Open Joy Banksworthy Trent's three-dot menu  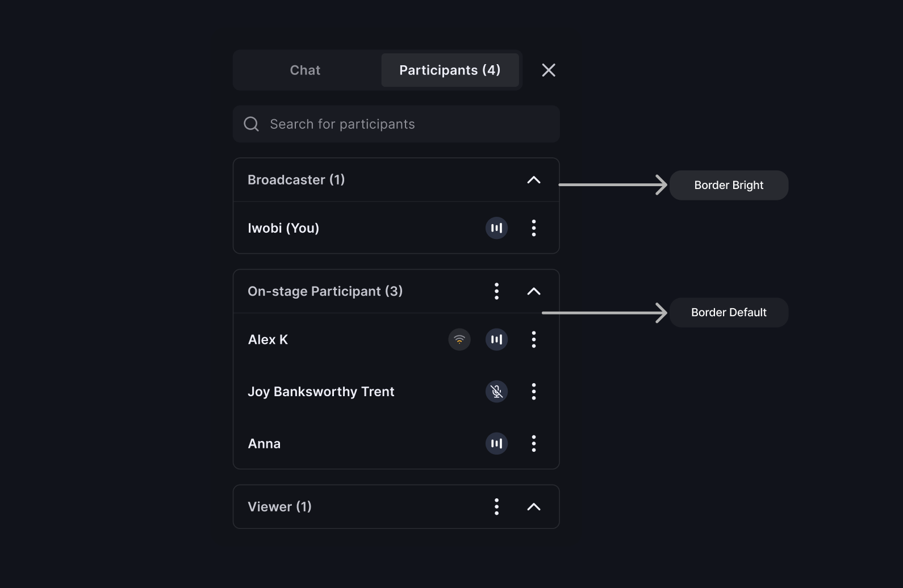[534, 392]
